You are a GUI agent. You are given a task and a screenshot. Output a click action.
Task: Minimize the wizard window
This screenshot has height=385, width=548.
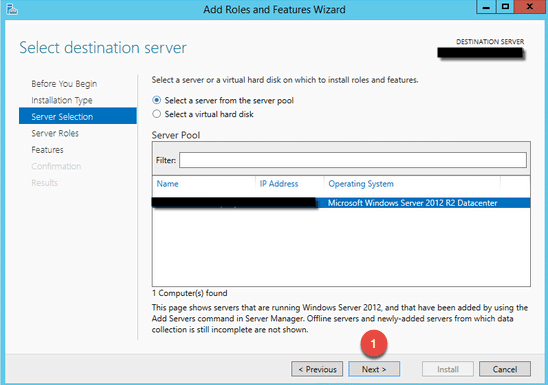coord(486,7)
